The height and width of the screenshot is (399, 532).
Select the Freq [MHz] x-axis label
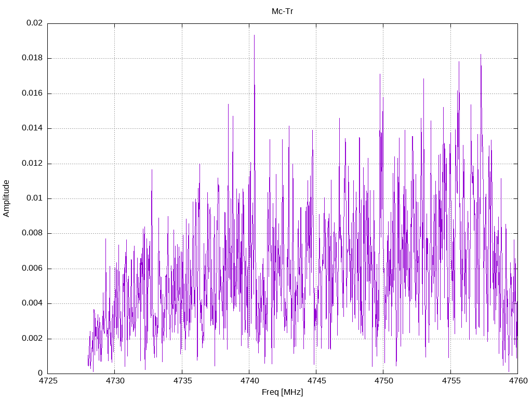pyautogui.click(x=282, y=392)
